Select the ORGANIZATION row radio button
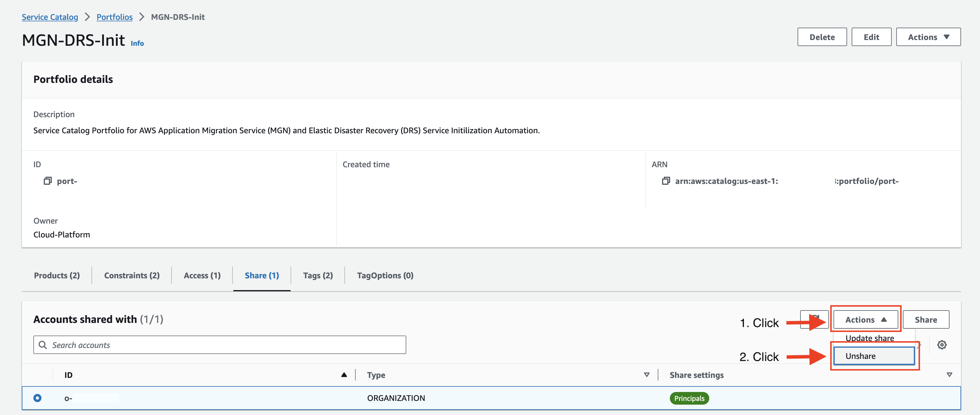The width and height of the screenshot is (980, 415). [x=37, y=398]
